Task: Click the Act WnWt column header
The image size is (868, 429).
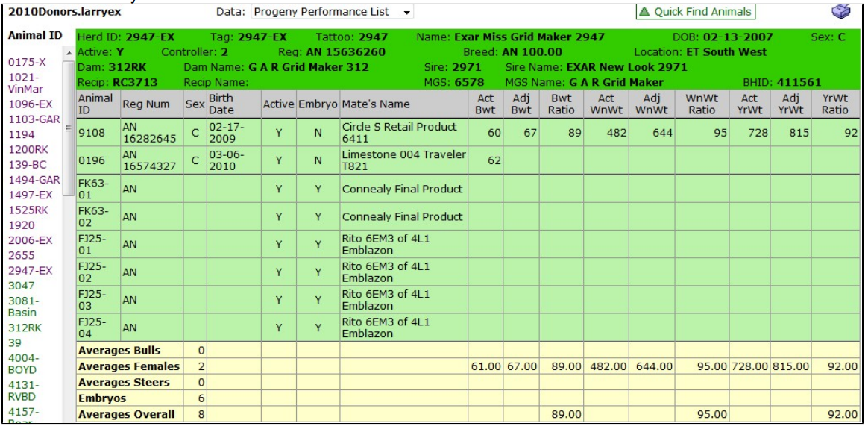Action: [606, 104]
